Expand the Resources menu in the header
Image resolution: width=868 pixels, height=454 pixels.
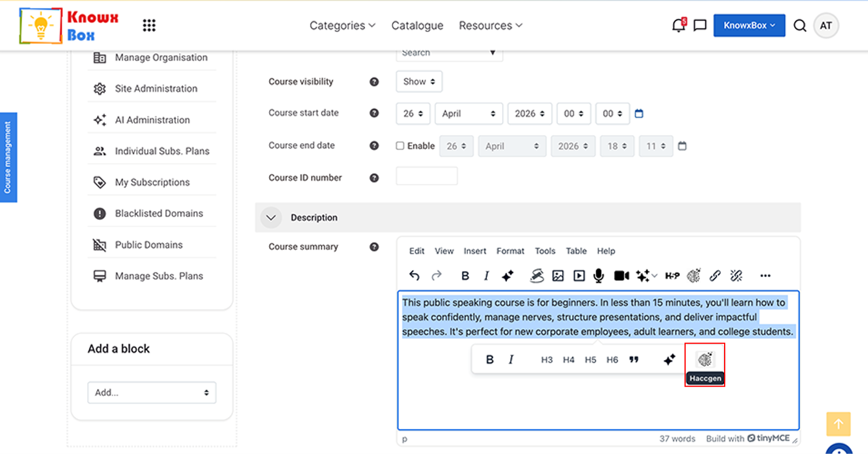pyautogui.click(x=491, y=26)
